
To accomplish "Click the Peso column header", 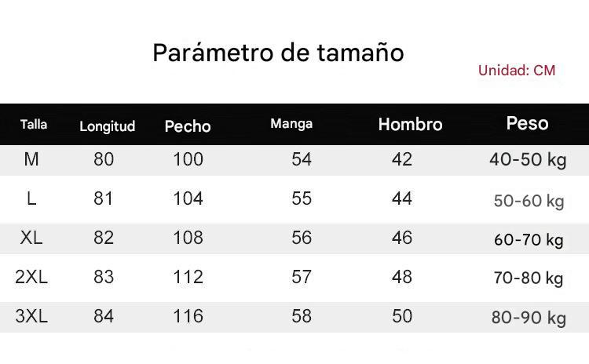I will [527, 123].
